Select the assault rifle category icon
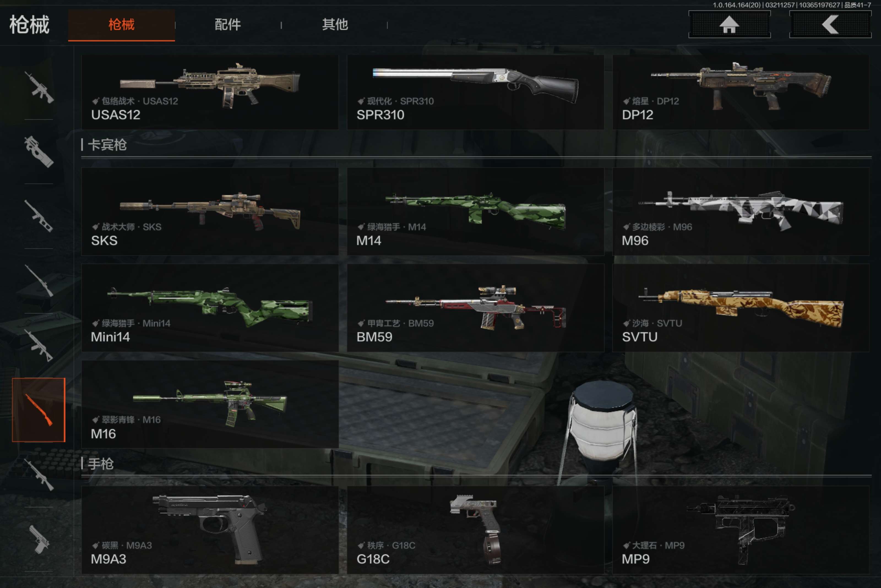The image size is (881, 588). click(39, 87)
